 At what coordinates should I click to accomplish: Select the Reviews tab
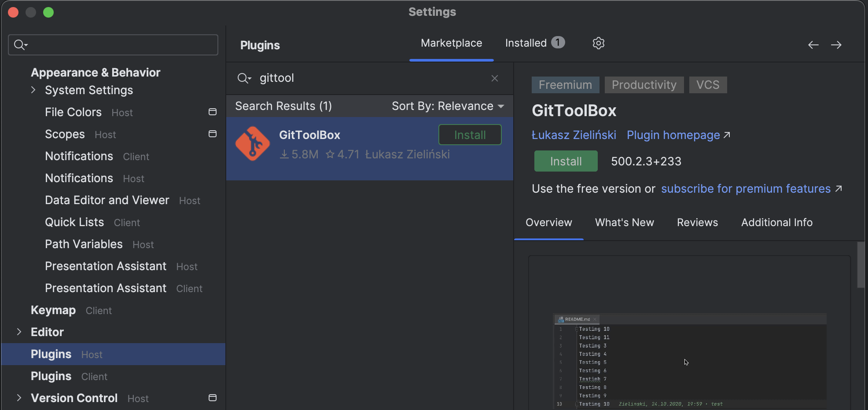(697, 222)
